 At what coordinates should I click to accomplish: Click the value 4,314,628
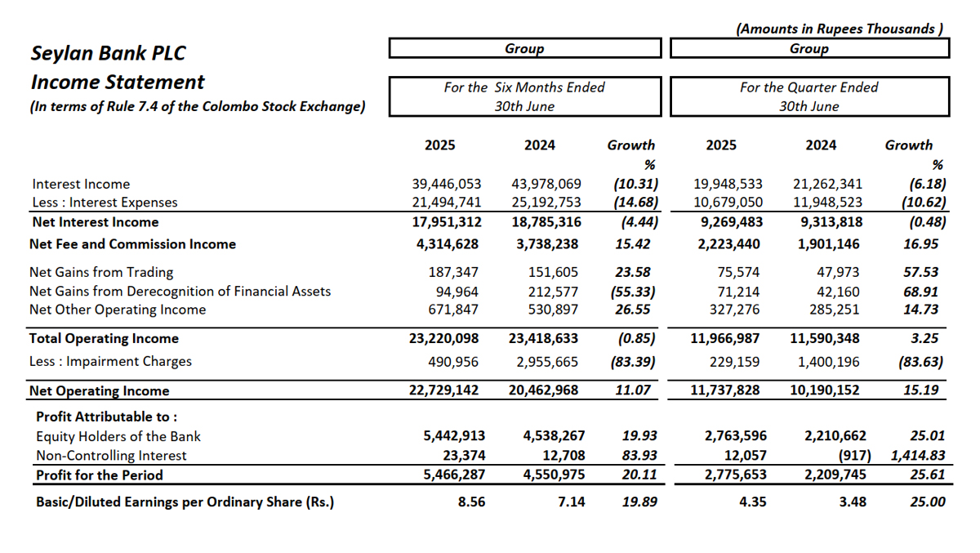tap(448, 243)
